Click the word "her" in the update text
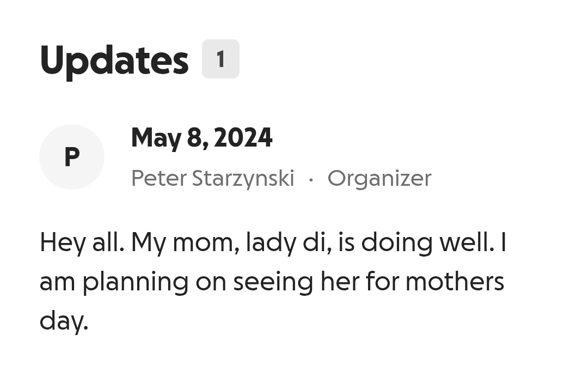588x383 pixels. click(x=340, y=282)
